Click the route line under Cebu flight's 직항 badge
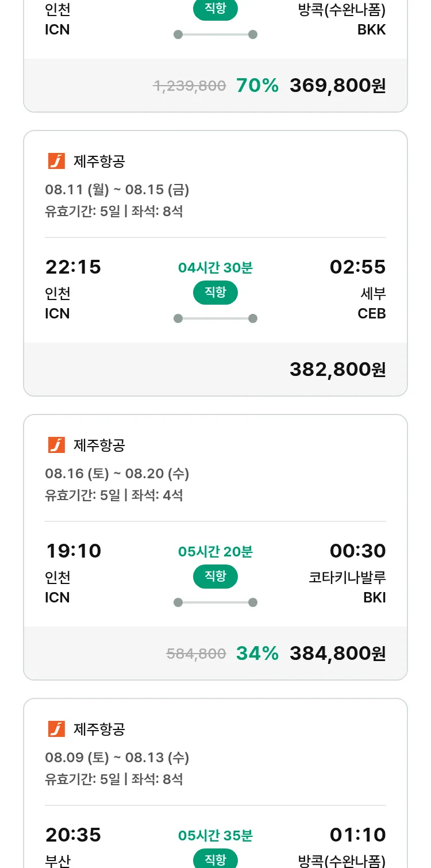 [215, 318]
